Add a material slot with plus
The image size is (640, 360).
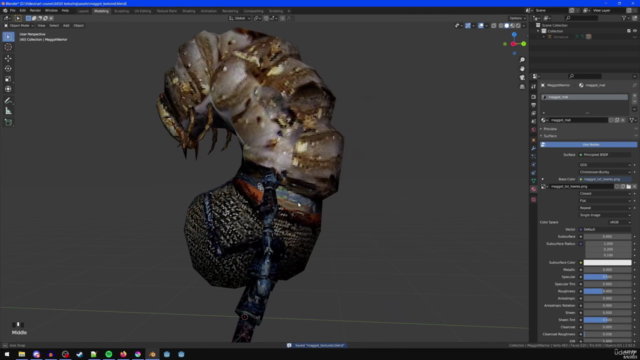[x=634, y=96]
